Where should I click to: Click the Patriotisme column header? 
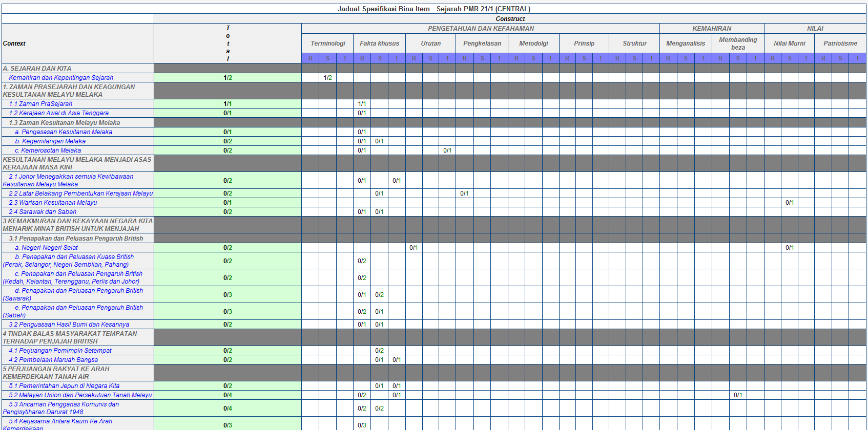[x=840, y=44]
